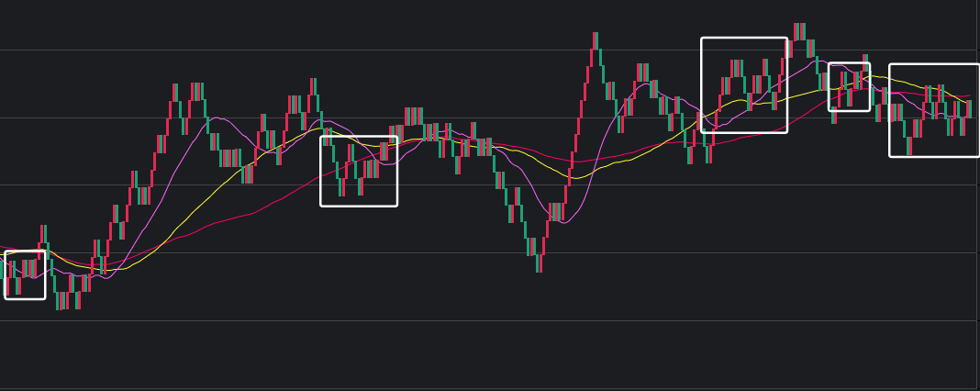The height and width of the screenshot is (391, 980).
Task: Click lowest candle inside the rightmost box
Action: coord(908,145)
